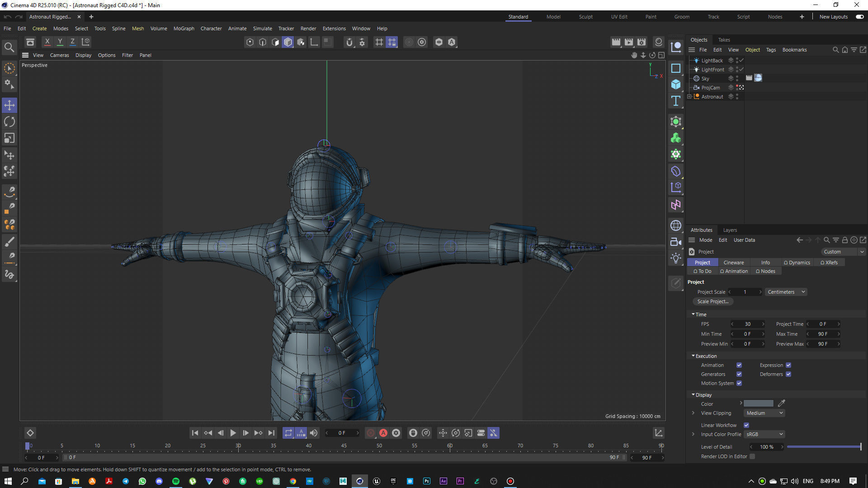
Task: Toggle the Animation execution checkbox
Action: tap(739, 365)
